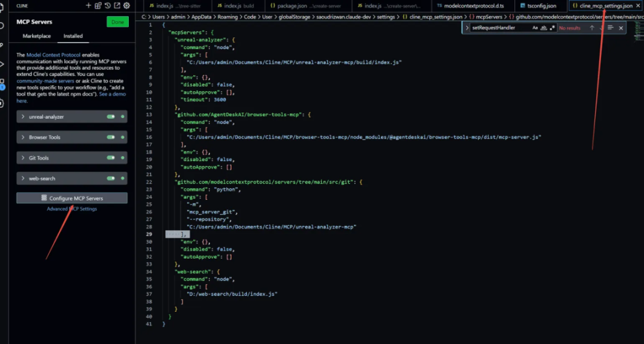This screenshot has height=344, width=644.
Task: Toggle Match Whole Word in find widget
Action: pos(544,28)
